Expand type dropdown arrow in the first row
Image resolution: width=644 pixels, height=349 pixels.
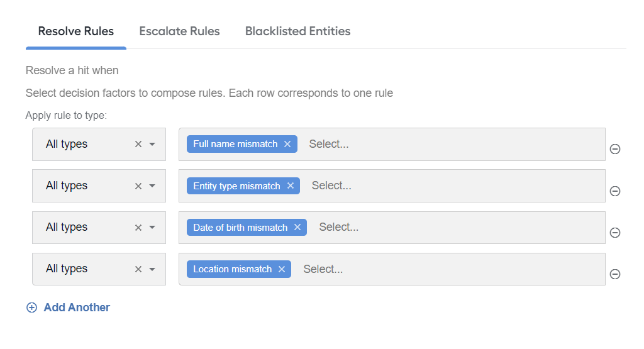pos(152,144)
